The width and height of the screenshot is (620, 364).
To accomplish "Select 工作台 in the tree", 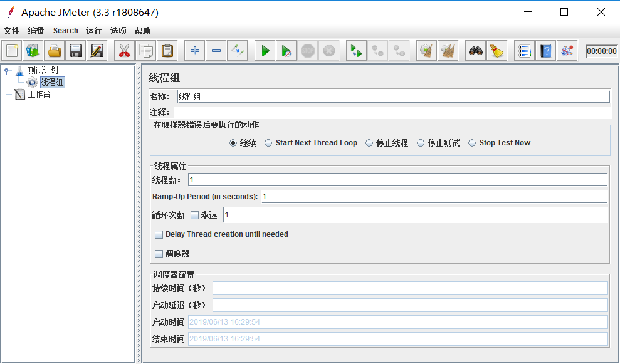I will [39, 94].
